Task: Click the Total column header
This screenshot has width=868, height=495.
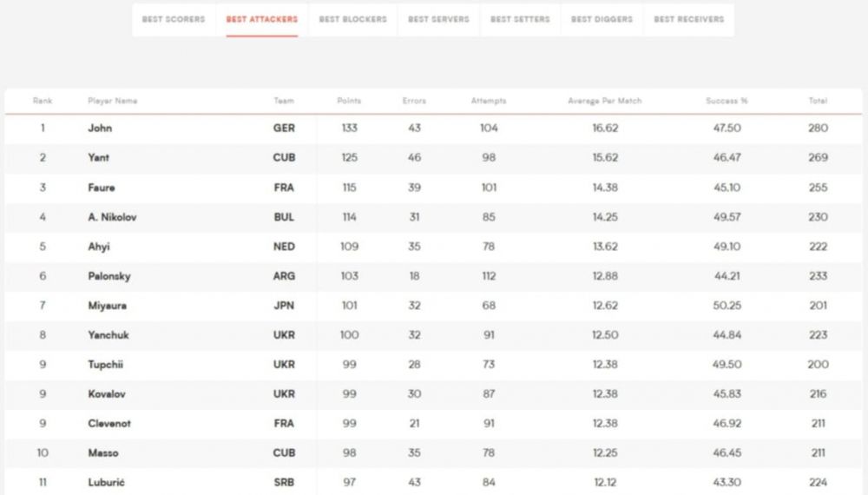Action: [x=818, y=101]
